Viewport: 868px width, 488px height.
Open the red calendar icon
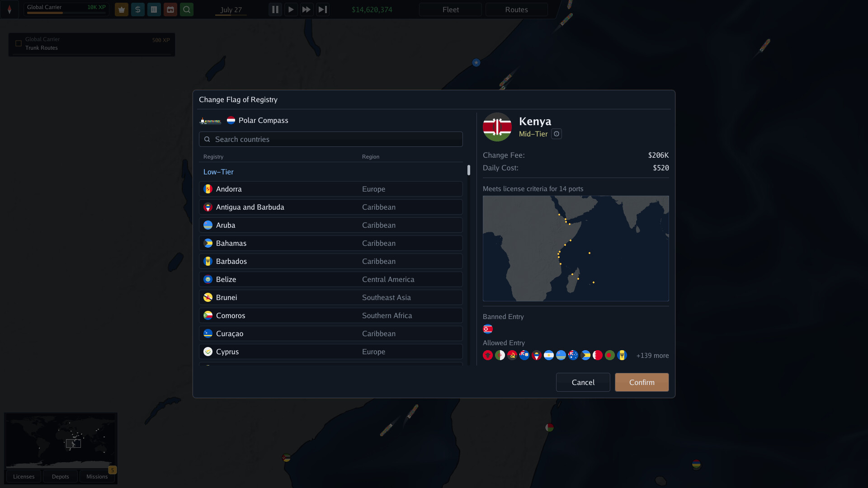tap(170, 9)
